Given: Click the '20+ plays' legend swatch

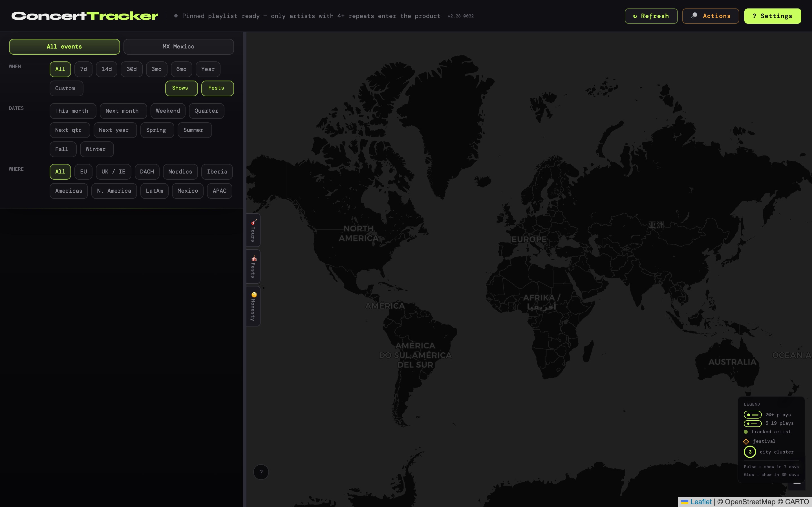Looking at the screenshot, I should (x=754, y=414).
